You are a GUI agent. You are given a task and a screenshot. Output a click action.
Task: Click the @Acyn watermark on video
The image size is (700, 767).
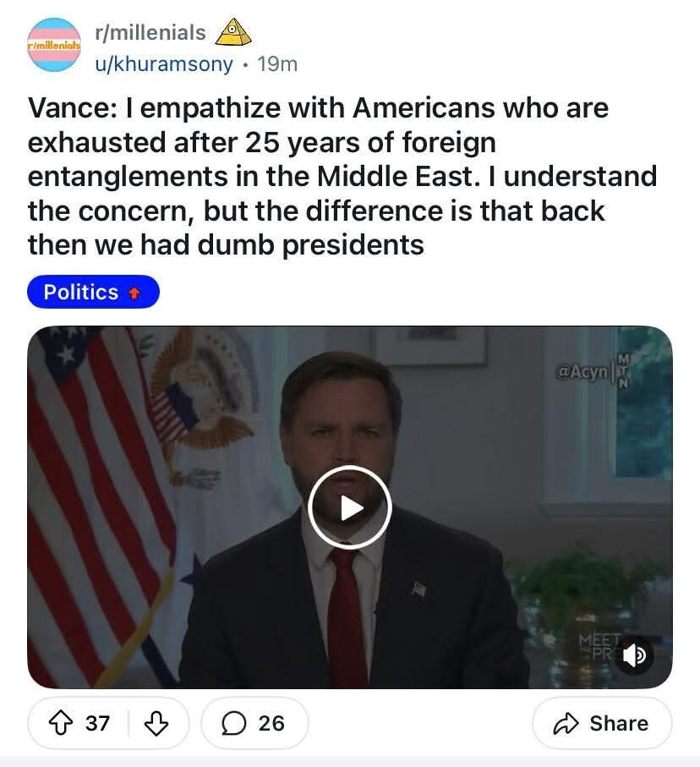click(582, 372)
